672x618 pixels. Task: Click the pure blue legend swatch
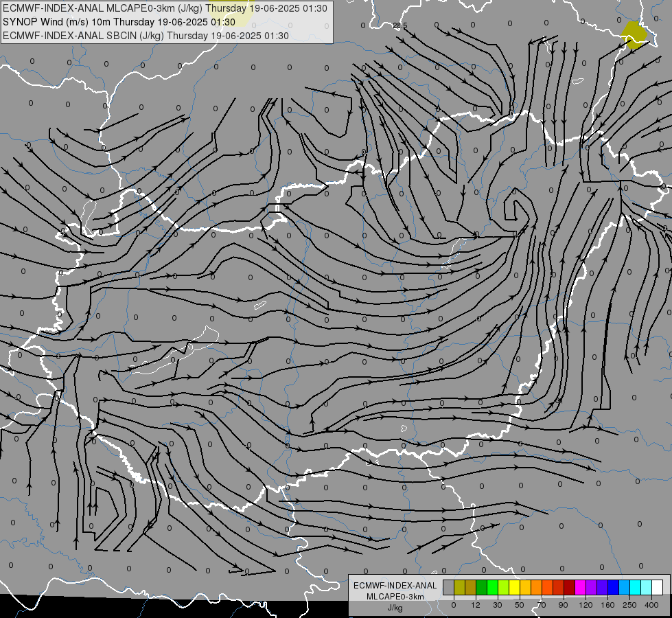pos(613,587)
